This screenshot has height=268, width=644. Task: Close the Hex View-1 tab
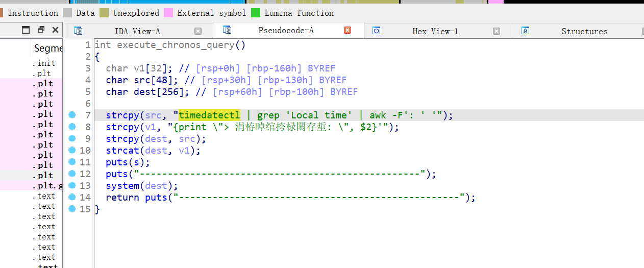(x=497, y=31)
